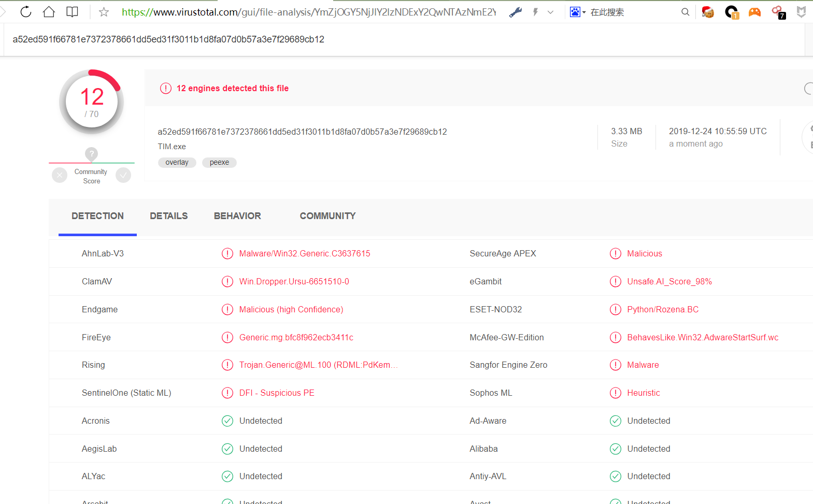Click the green check in ALYac row

tap(227, 476)
